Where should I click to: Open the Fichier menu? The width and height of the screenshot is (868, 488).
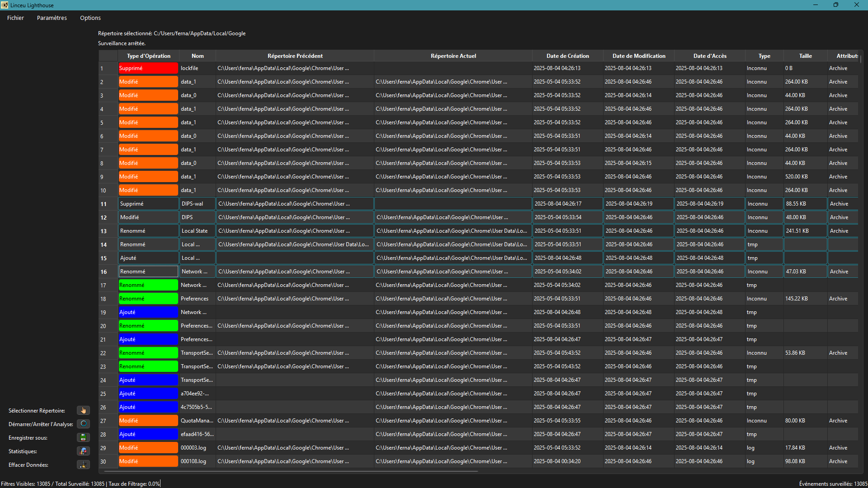[x=15, y=18]
